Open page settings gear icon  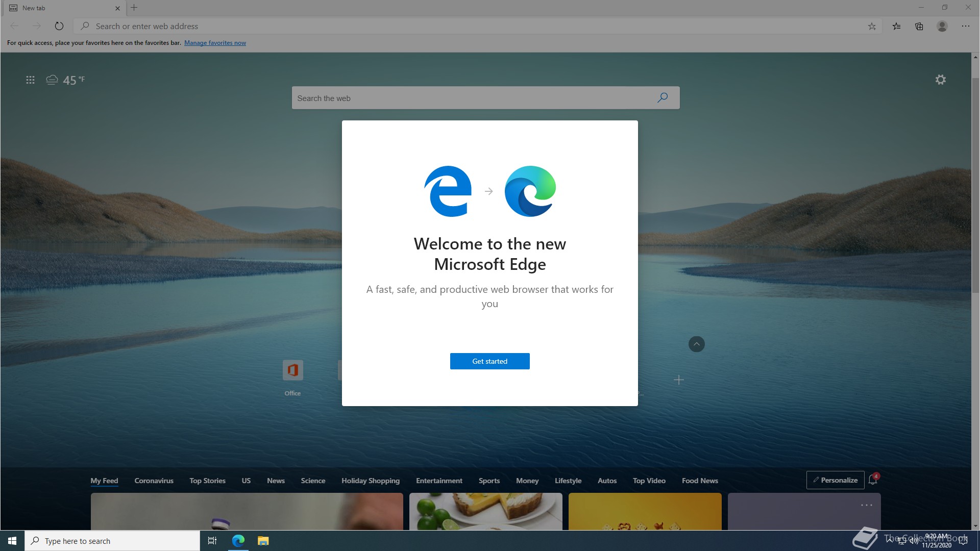940,80
